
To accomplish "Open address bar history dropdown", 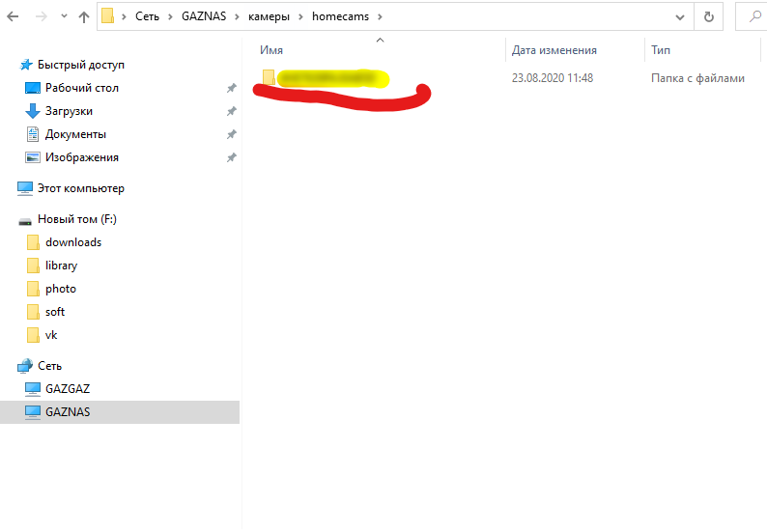I will pyautogui.click(x=679, y=17).
